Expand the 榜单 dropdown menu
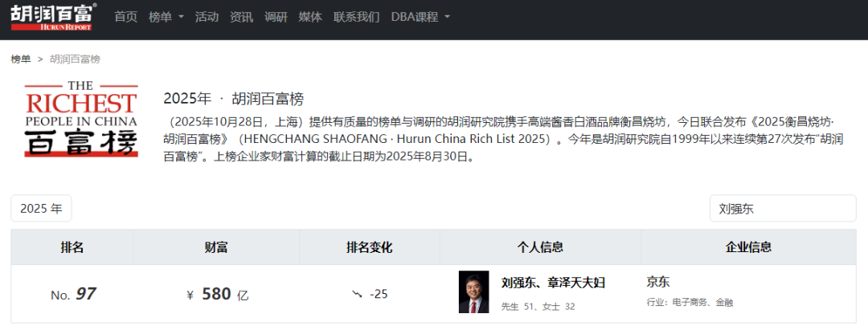This screenshot has width=868, height=334. (x=166, y=17)
